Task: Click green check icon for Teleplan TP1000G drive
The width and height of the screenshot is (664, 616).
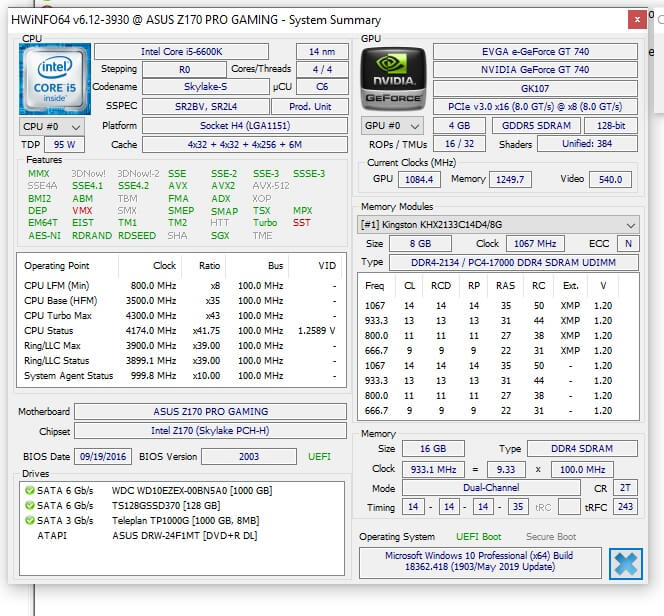Action: pyautogui.click(x=28, y=521)
